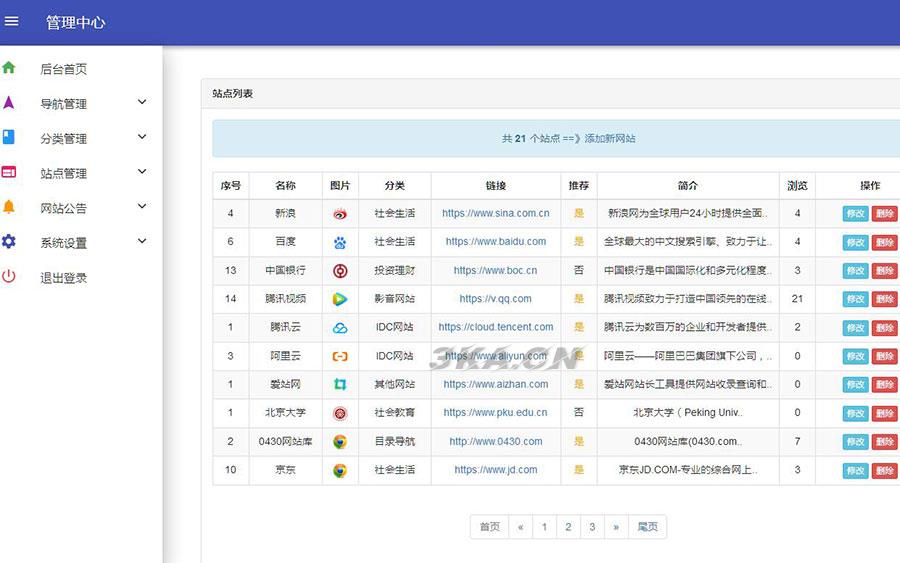Viewport: 900px width, 563px height.
Task: Expand the 导航管理 submenu chevron
Action: 142,102
